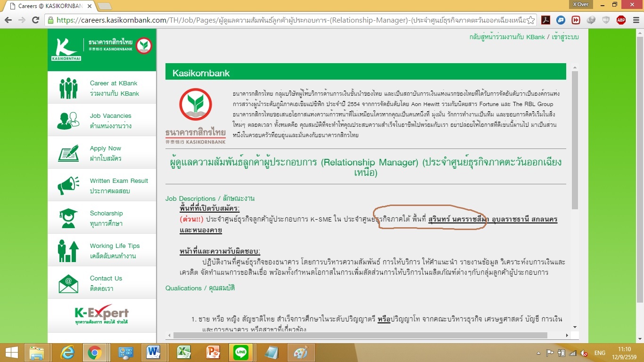The height and width of the screenshot is (362, 644).
Task: Open Excel from the taskbar
Action: (184, 352)
